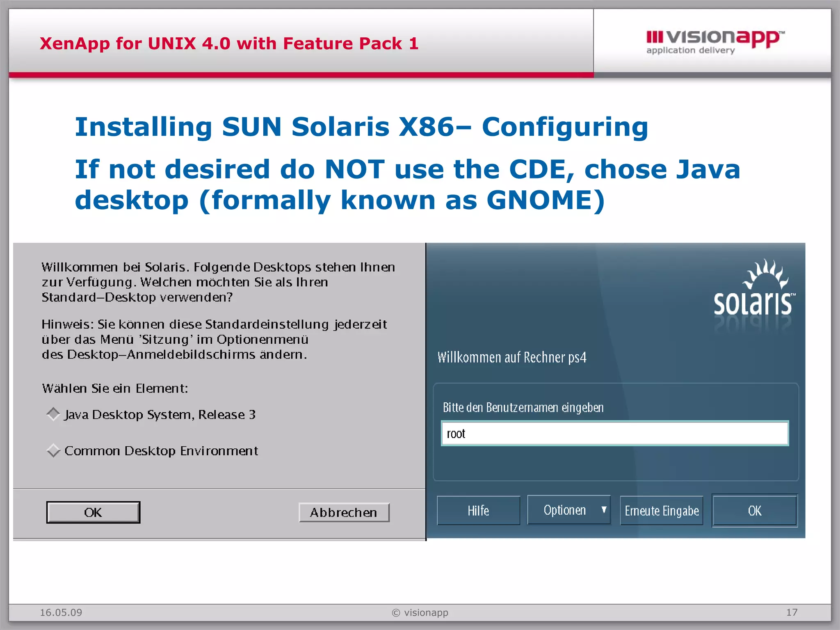
Task: Click the '© visionapp' footer text
Action: click(420, 612)
